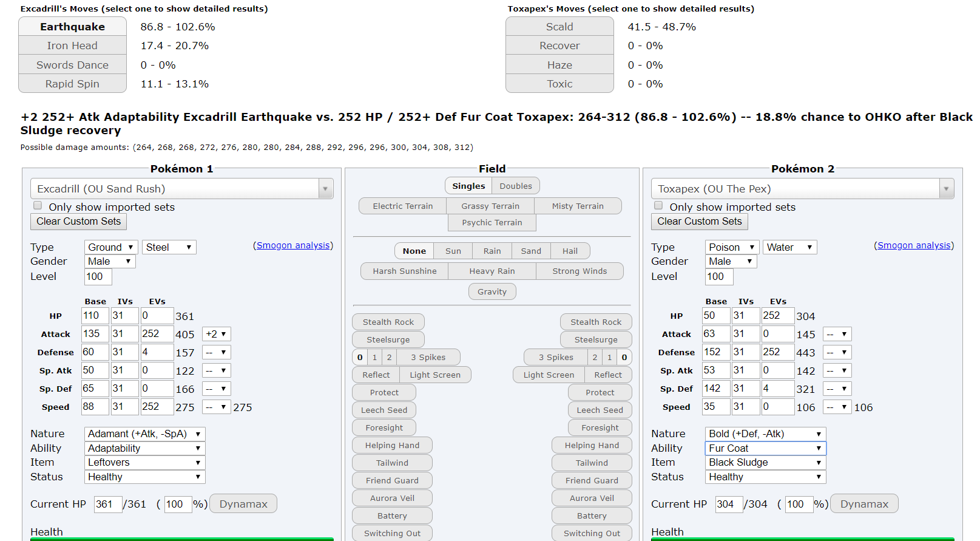Toggle Gravity field condition
This screenshot has width=980, height=541.
tap(492, 291)
